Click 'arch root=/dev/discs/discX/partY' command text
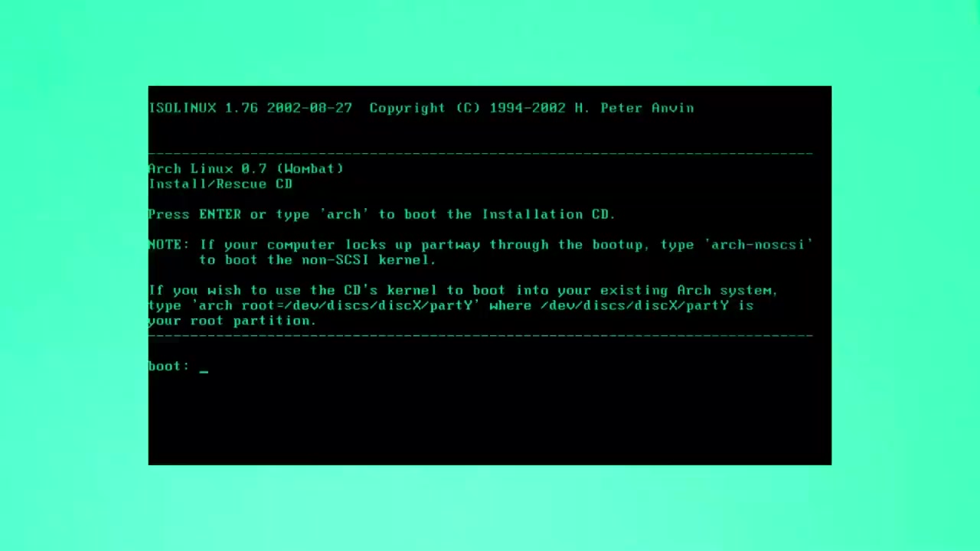980x551 pixels. coord(335,305)
